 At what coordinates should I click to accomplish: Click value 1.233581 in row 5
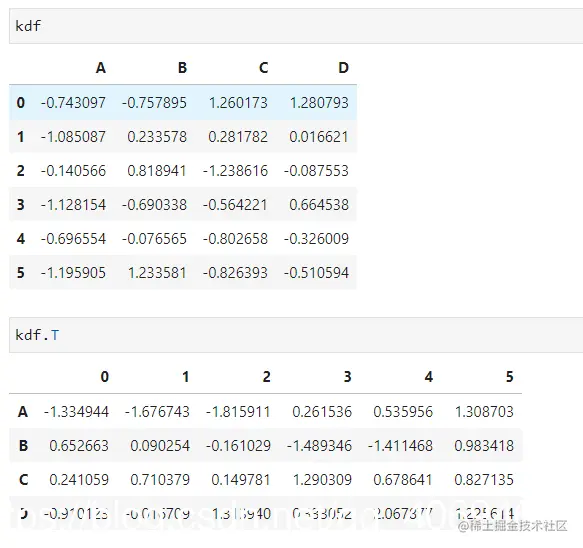(157, 273)
